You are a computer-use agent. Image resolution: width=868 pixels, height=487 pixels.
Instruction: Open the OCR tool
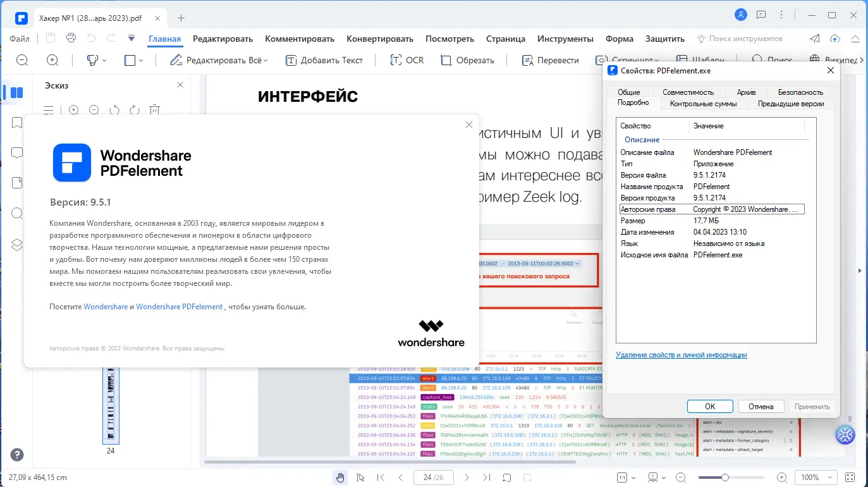pyautogui.click(x=406, y=60)
